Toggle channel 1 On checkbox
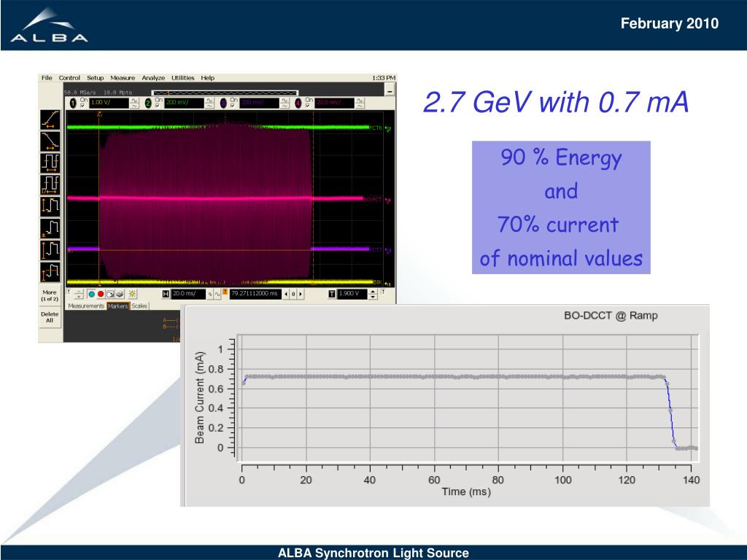The image size is (747, 560). coord(83,106)
